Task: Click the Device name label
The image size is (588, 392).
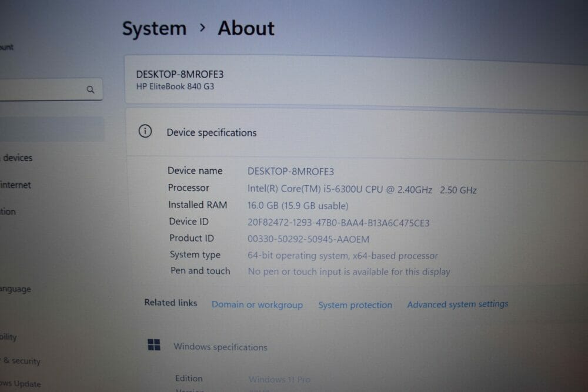Action: (x=195, y=170)
